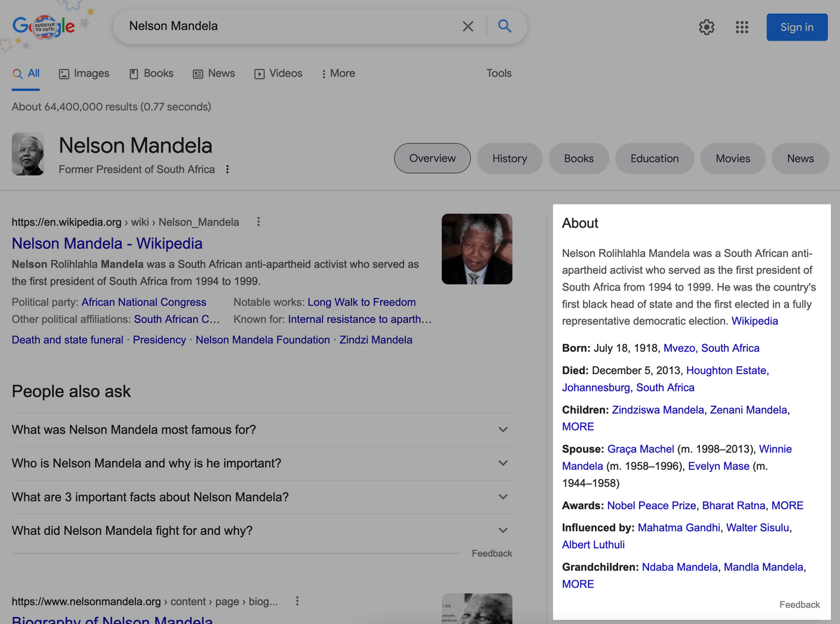This screenshot has height=624, width=840.
Task: Open the Long Walk to Freedom link
Action: point(362,303)
